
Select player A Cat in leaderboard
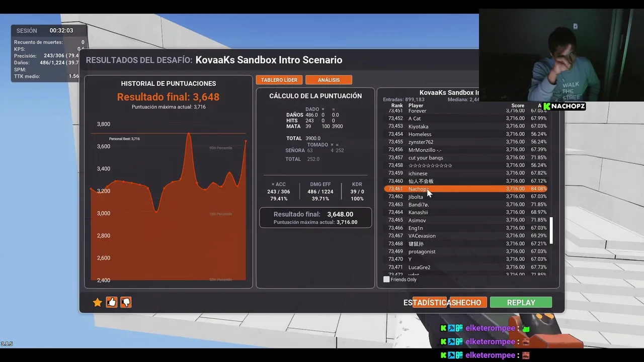pos(466,119)
